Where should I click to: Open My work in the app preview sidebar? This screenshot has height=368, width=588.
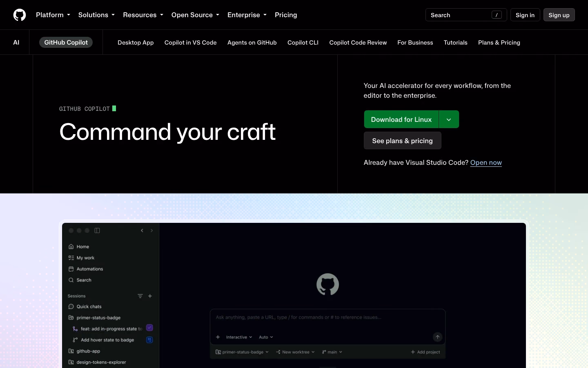(81, 258)
